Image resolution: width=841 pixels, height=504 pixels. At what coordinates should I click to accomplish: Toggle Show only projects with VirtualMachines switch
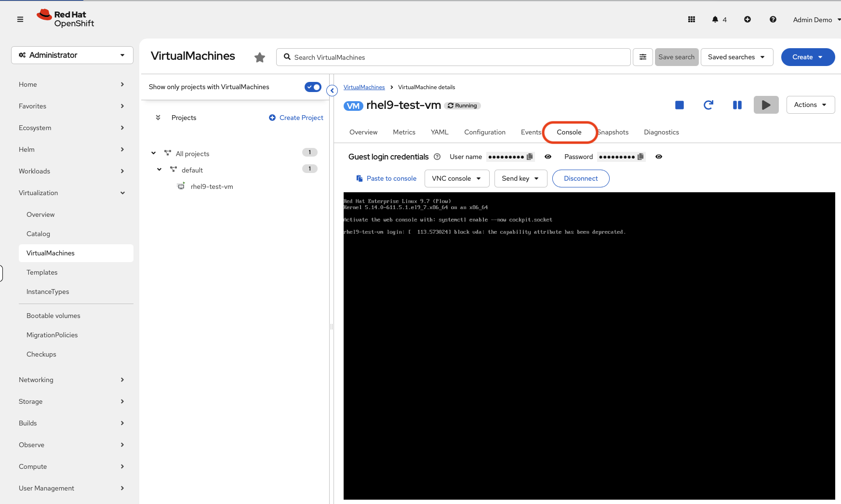[313, 87]
